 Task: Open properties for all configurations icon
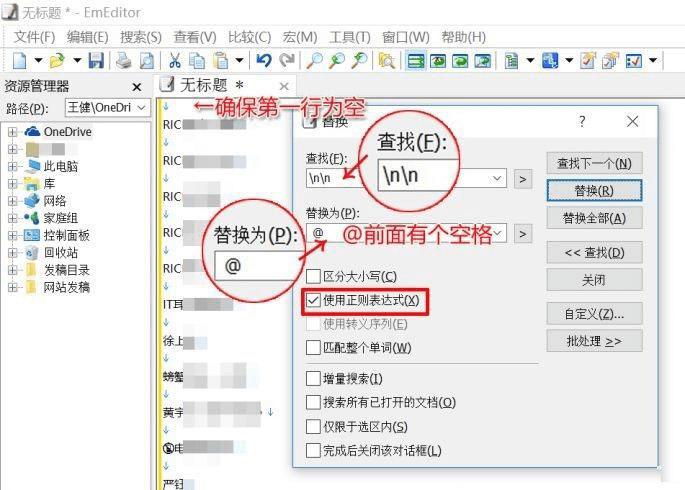(x=610, y=60)
